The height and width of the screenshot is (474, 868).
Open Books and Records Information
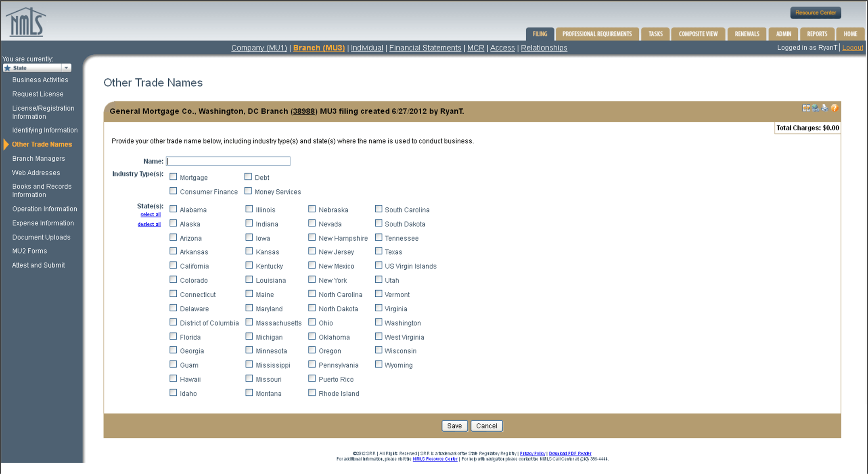42,190
